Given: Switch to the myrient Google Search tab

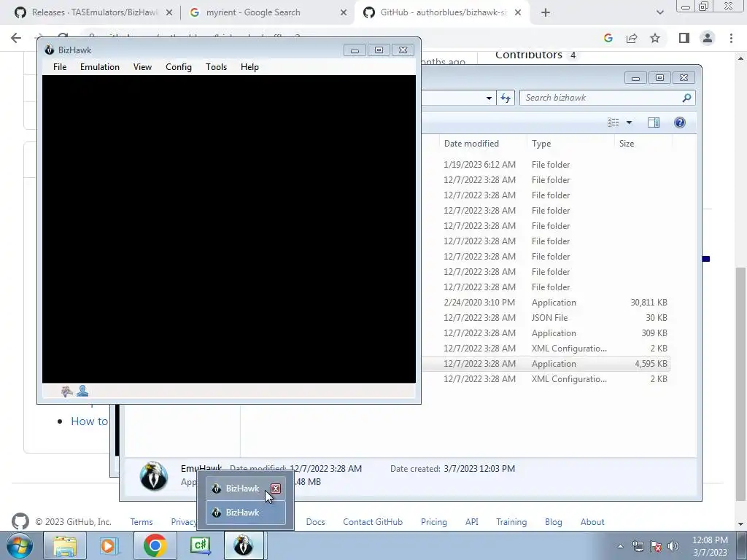Looking at the screenshot, I should pos(252,12).
